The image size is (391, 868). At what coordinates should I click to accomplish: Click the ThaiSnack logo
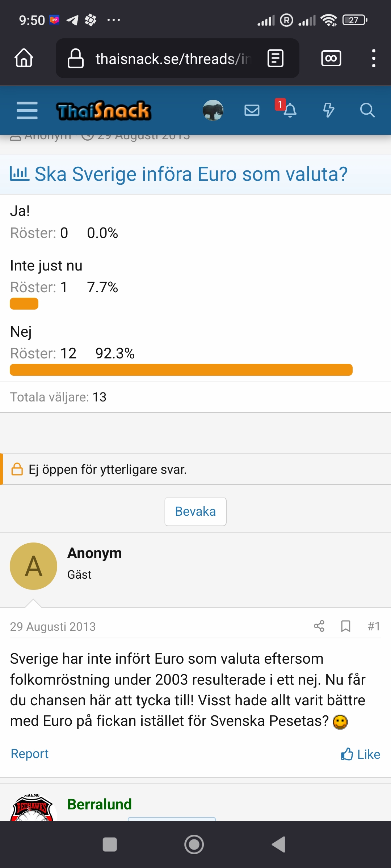click(x=104, y=110)
